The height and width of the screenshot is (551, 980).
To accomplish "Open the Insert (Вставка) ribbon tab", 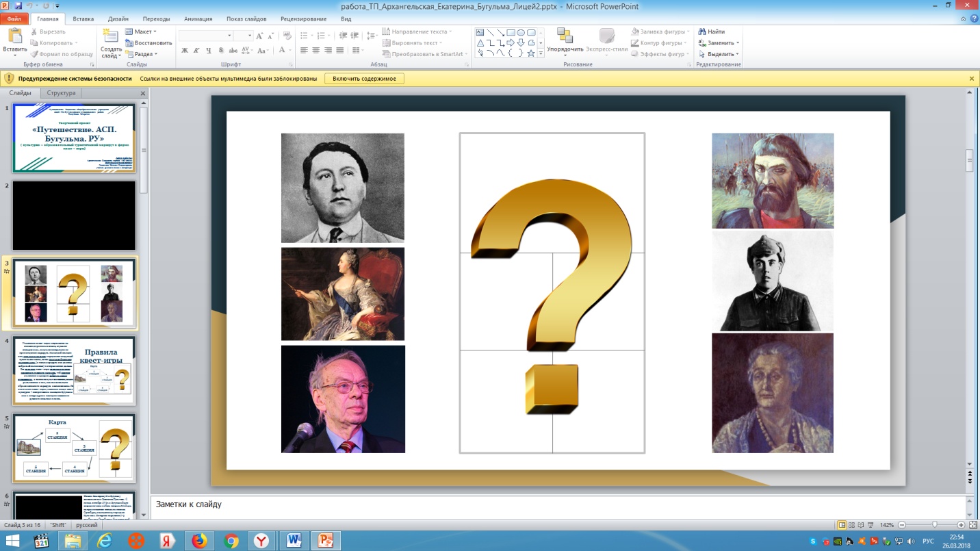I will click(83, 19).
